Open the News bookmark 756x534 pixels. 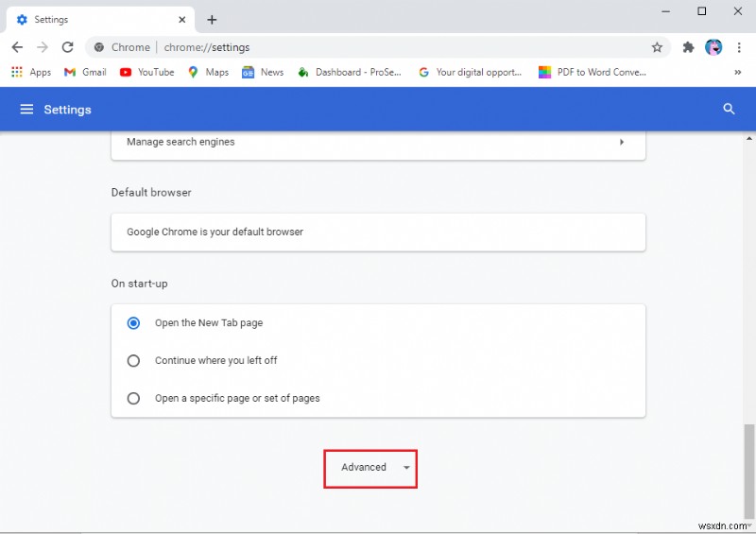tap(263, 73)
